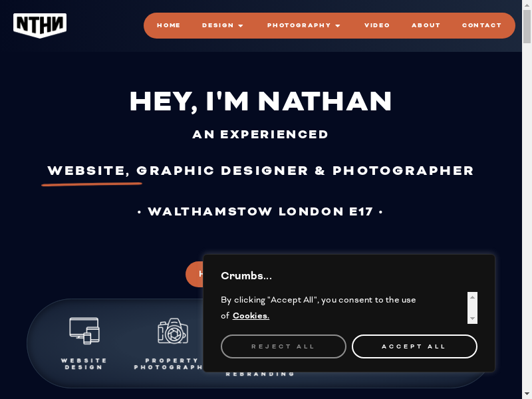Click the website design devices icon

pyautogui.click(x=84, y=331)
